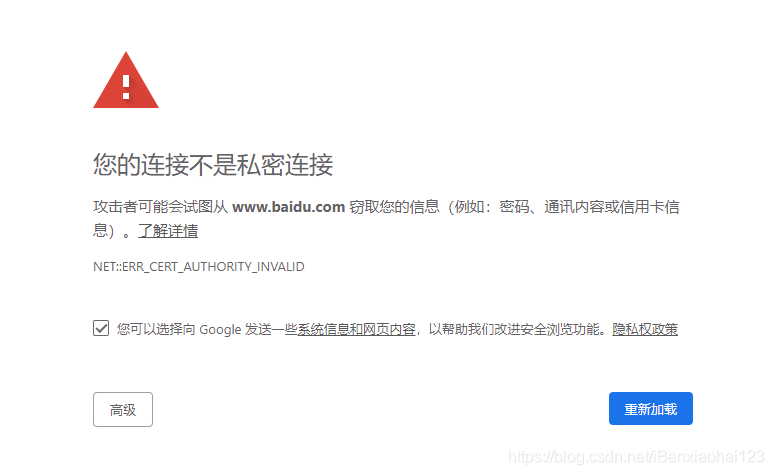The height and width of the screenshot is (475, 774).
Task: Click the white exclamation mark in the triangle
Action: pos(126,87)
